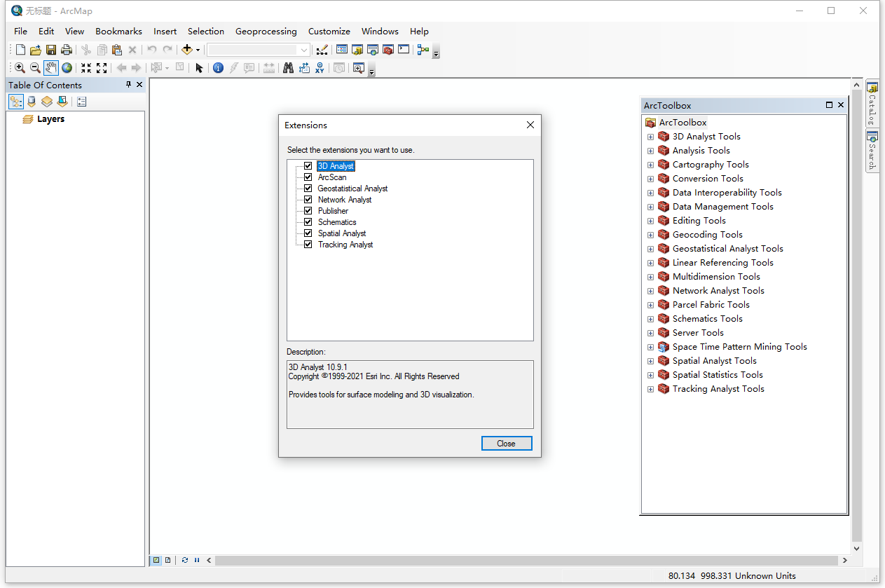Open the docked Search side tab
Image resolution: width=885 pixels, height=588 pixels.
[872, 151]
